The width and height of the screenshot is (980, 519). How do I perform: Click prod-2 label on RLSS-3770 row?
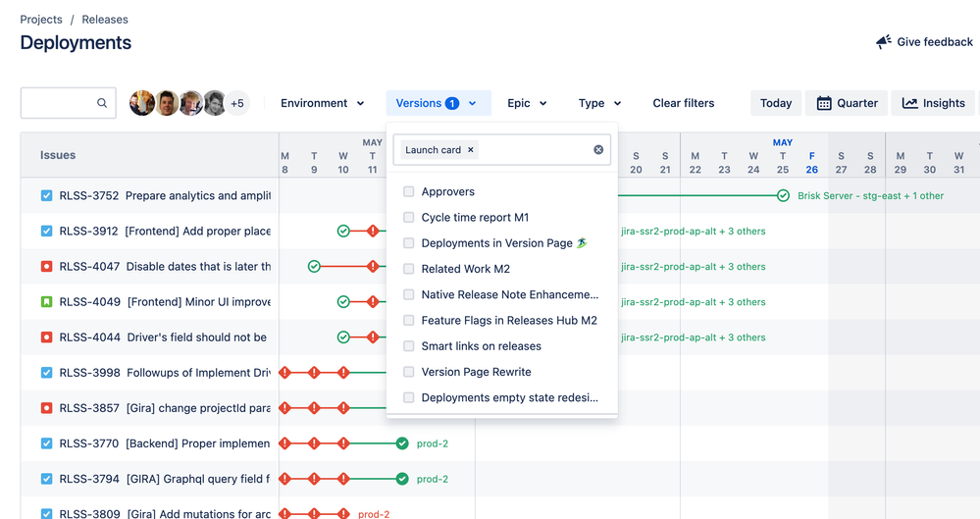point(433,443)
